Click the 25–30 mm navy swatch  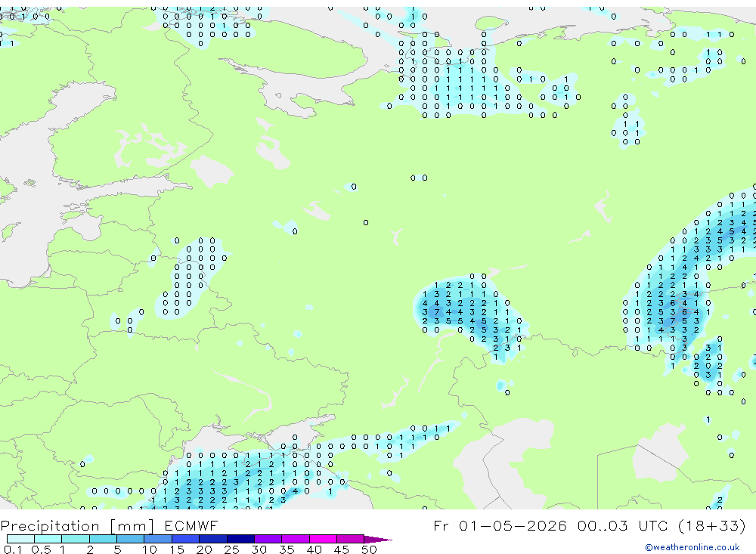[x=240, y=539]
